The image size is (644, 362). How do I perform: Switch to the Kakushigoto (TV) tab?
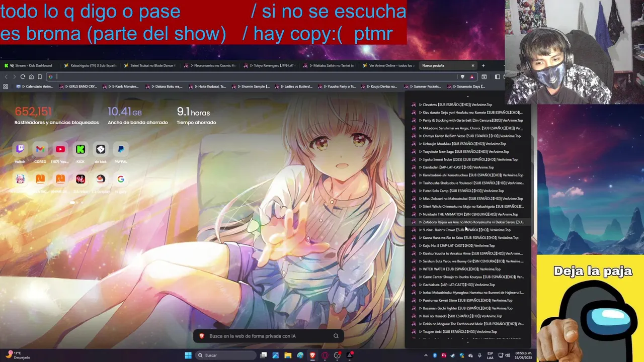(91, 65)
